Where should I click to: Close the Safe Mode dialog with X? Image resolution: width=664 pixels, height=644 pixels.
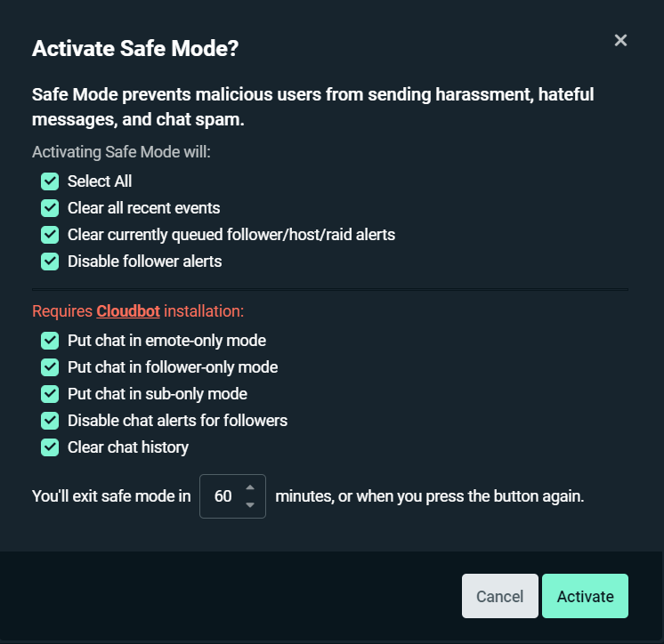(x=620, y=40)
